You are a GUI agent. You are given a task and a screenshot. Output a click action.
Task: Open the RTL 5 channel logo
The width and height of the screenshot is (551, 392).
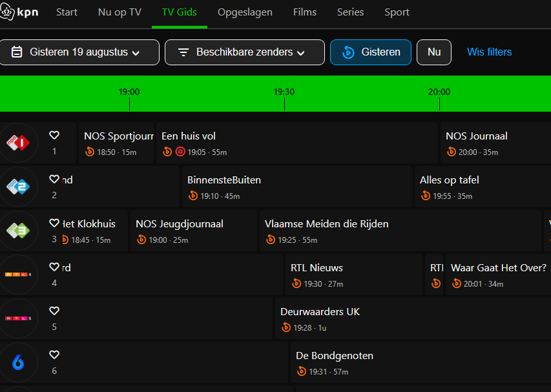tap(18, 318)
